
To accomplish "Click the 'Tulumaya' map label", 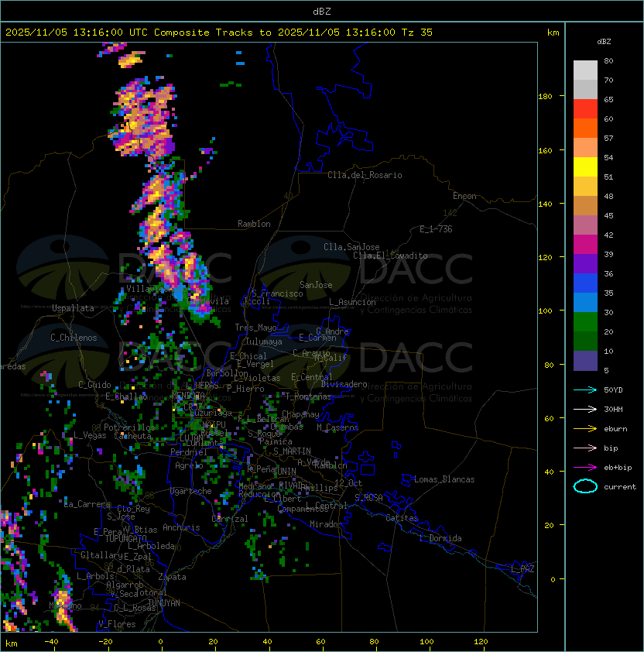I will tap(264, 341).
